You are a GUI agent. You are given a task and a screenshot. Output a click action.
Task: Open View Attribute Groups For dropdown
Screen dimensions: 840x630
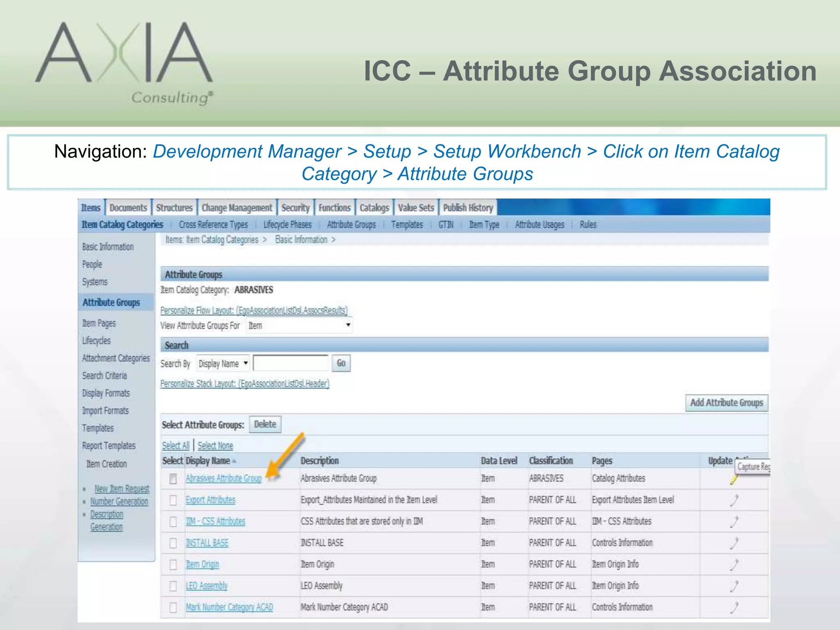pos(299,325)
